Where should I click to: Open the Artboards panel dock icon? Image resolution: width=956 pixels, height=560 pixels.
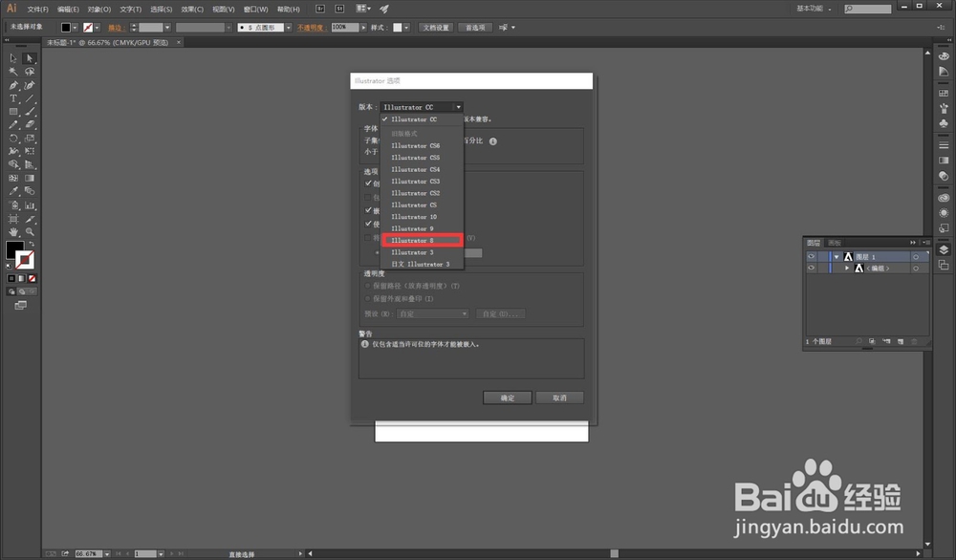[944, 265]
